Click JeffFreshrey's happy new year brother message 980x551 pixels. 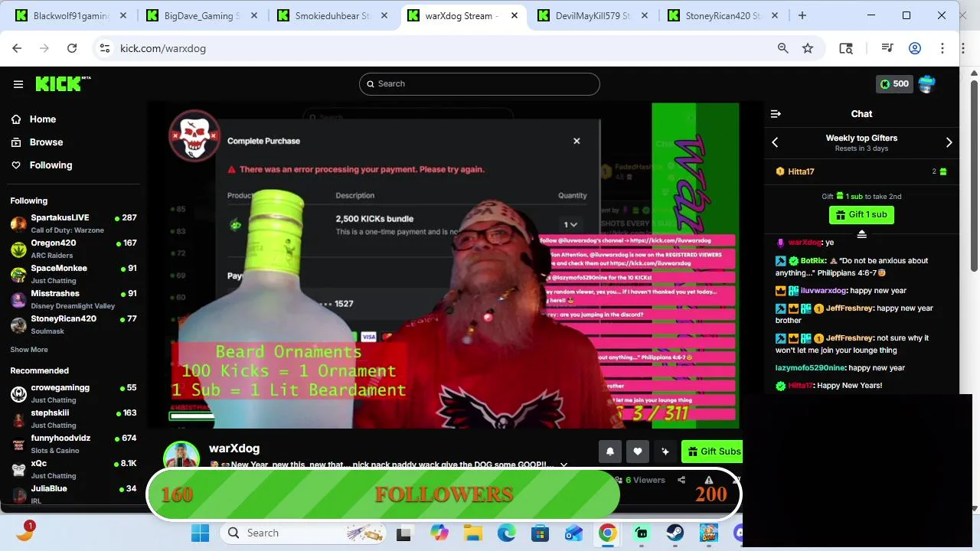pyautogui.click(x=856, y=315)
